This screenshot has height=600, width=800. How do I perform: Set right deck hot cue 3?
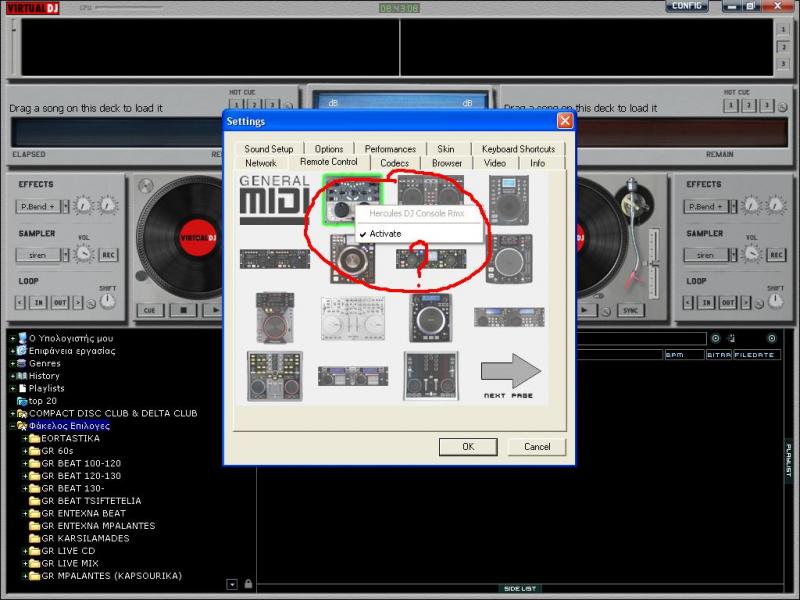click(766, 106)
